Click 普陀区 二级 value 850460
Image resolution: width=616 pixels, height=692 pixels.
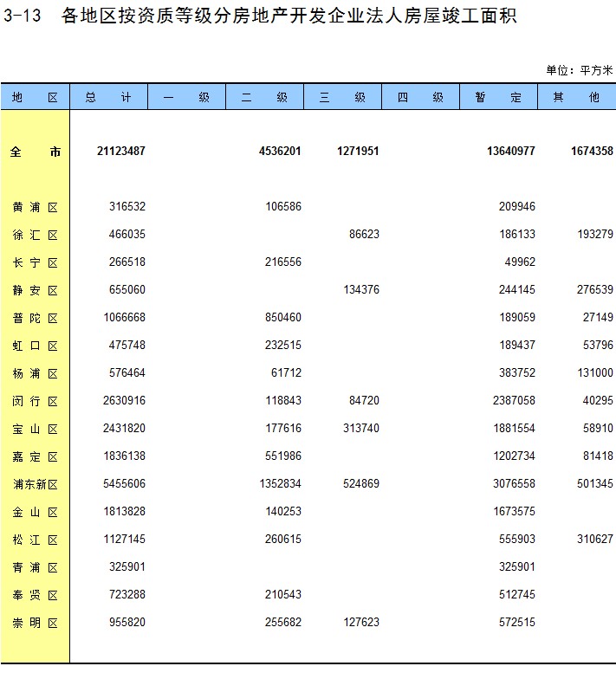[280, 318]
